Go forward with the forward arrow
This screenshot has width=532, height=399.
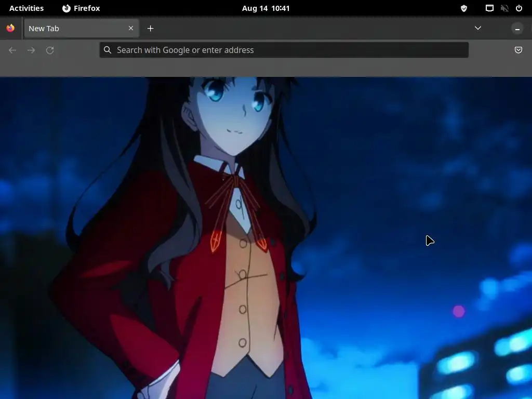tap(31, 50)
